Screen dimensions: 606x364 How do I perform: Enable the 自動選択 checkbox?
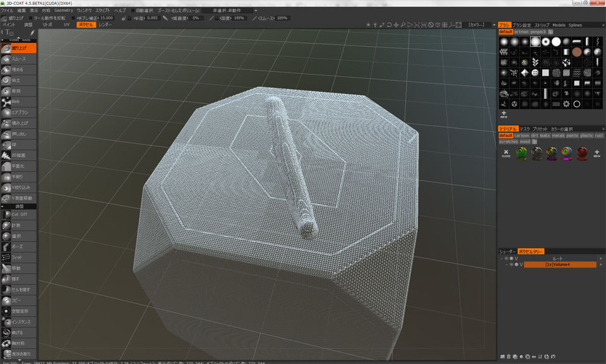(133, 9)
